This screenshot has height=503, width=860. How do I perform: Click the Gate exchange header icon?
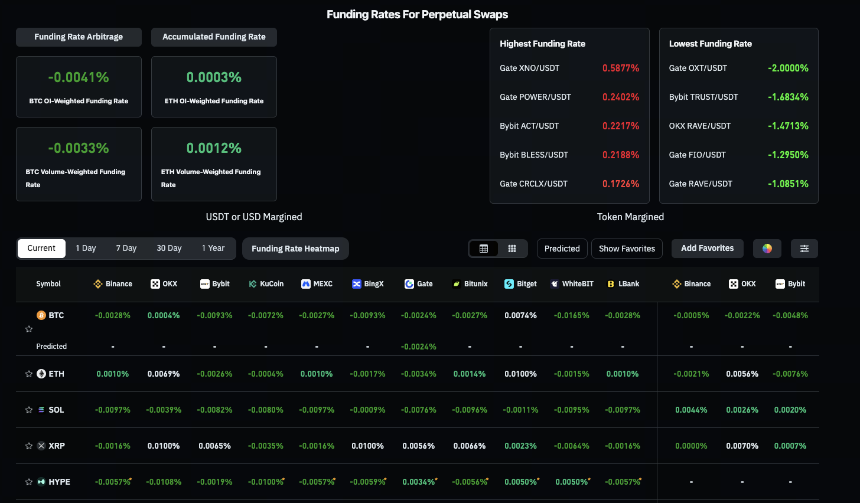click(409, 284)
